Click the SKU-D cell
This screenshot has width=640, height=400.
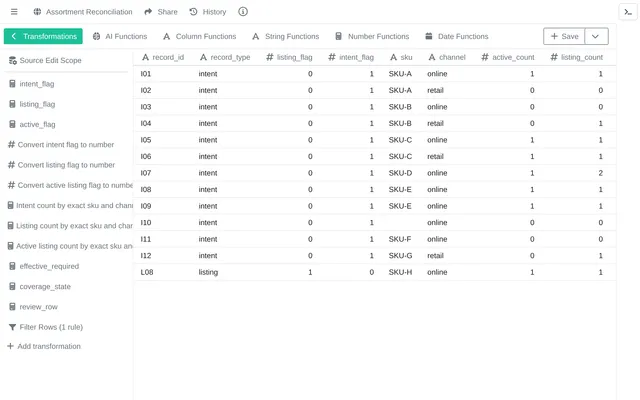tap(400, 173)
